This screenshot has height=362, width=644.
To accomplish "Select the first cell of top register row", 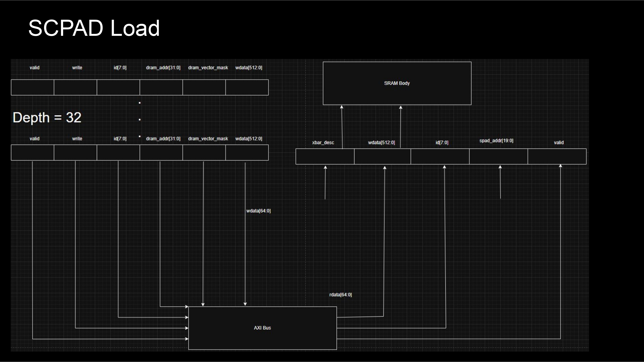I will (32, 87).
